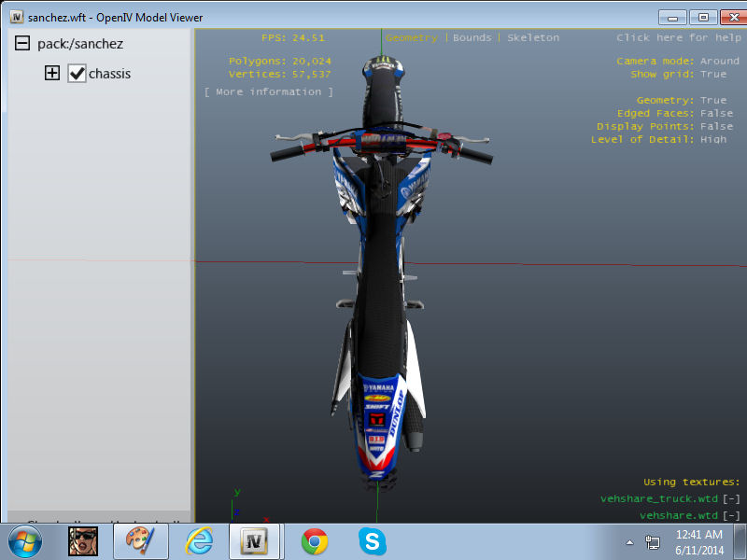Image resolution: width=747 pixels, height=560 pixels.
Task: Minimize the OpenIV Model Viewer window
Action: pyautogui.click(x=672, y=17)
